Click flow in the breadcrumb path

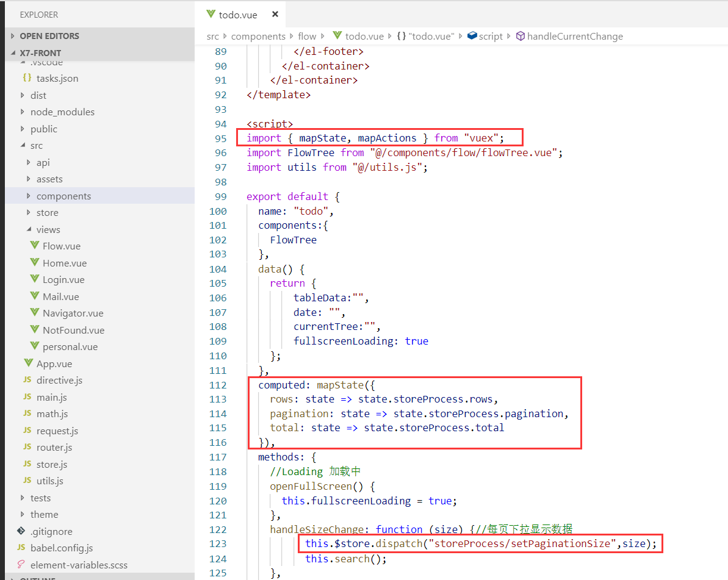pos(307,36)
